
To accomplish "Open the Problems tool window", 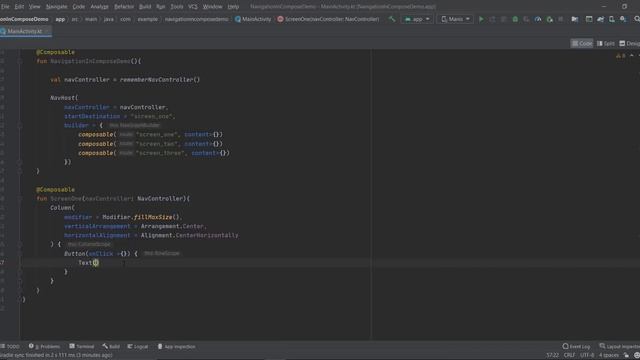I will [x=44, y=347].
